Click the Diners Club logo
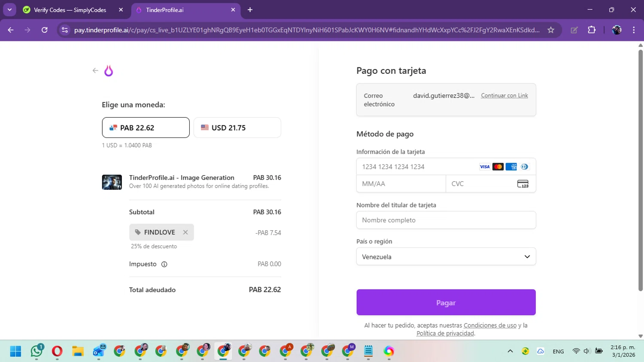644x362 pixels. point(524,167)
